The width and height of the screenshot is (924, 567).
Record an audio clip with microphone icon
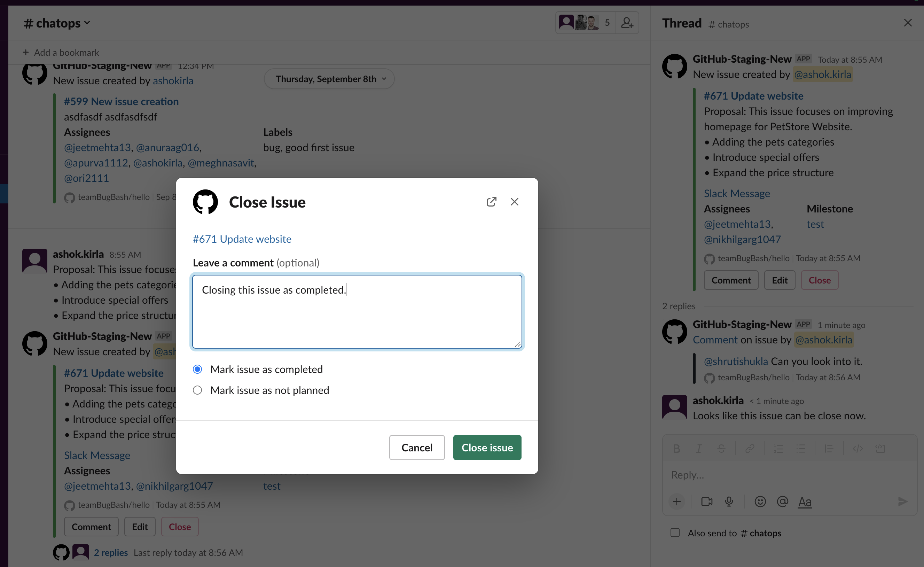pyautogui.click(x=729, y=502)
